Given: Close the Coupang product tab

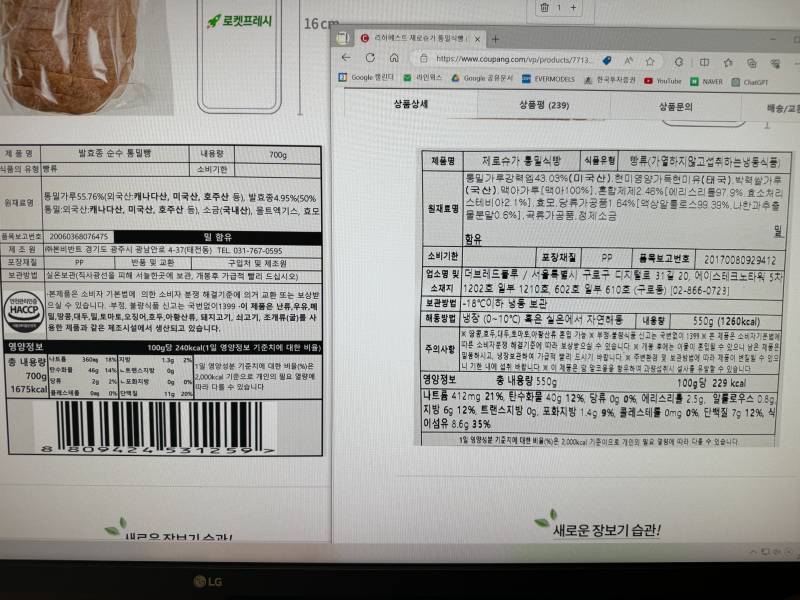Looking at the screenshot, I should tap(478, 39).
